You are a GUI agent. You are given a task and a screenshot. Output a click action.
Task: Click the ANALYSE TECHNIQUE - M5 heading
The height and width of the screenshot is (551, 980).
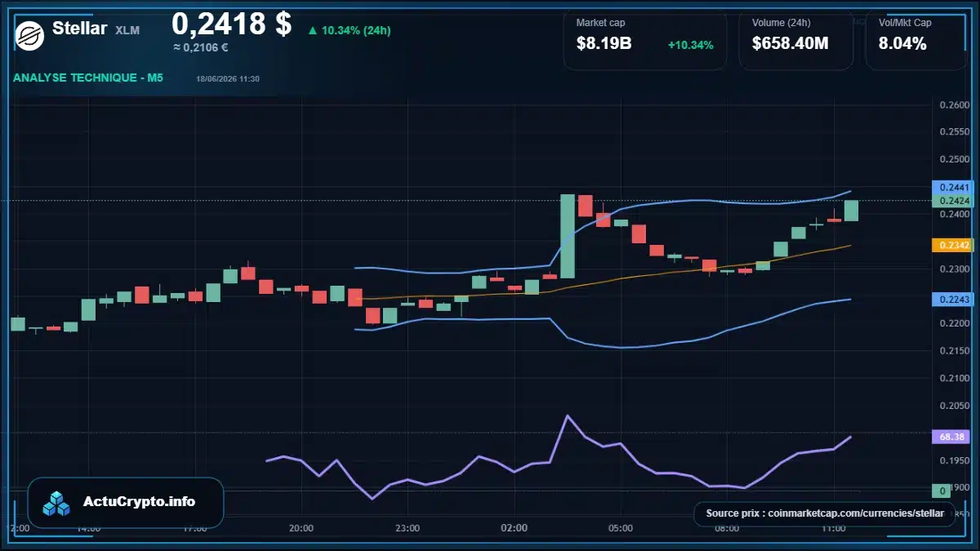[x=88, y=78]
